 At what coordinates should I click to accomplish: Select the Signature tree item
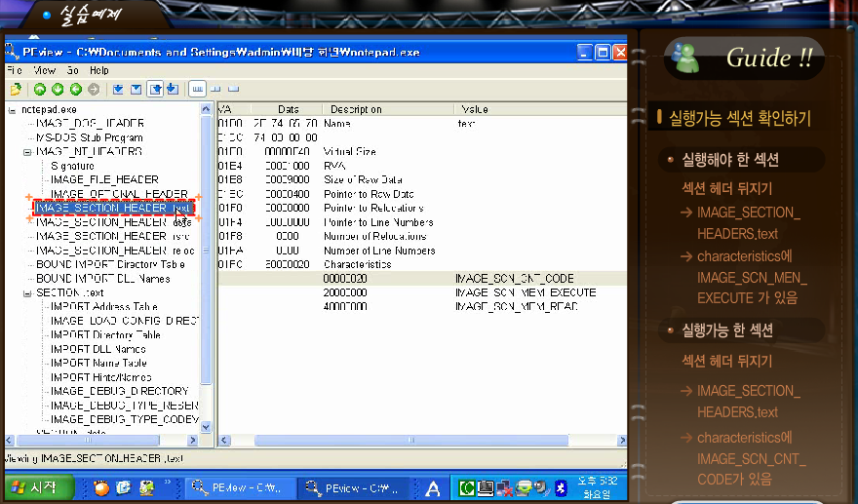click(72, 166)
